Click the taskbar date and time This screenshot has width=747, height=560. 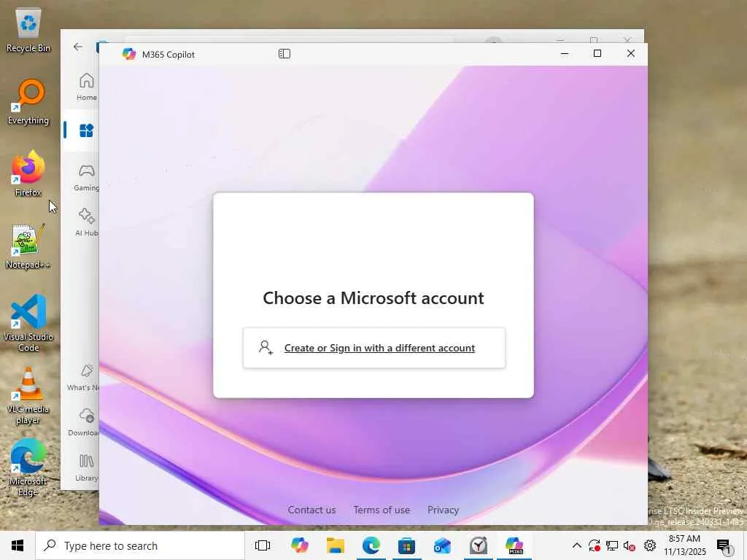pyautogui.click(x=684, y=545)
